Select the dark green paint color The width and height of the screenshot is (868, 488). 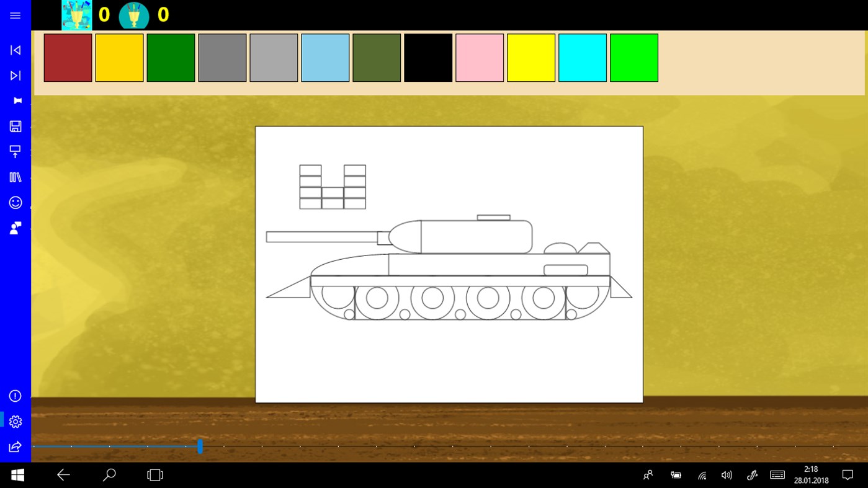click(170, 57)
